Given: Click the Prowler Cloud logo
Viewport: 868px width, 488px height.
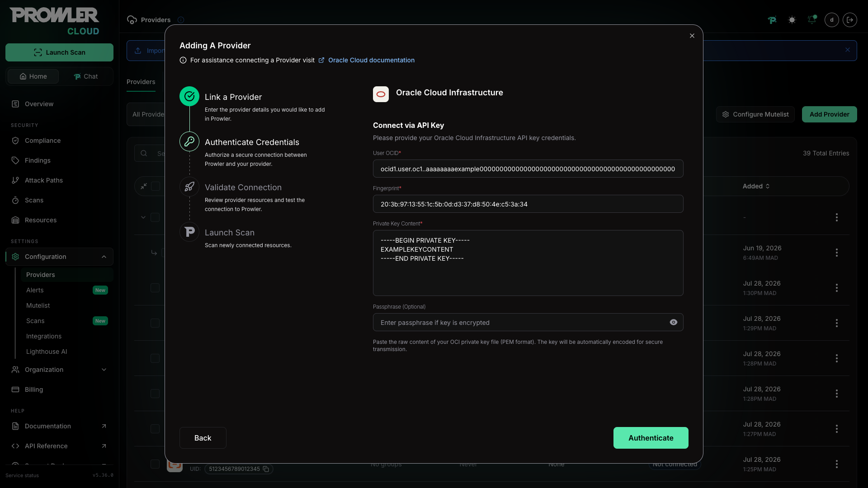Looking at the screenshot, I should pyautogui.click(x=54, y=21).
